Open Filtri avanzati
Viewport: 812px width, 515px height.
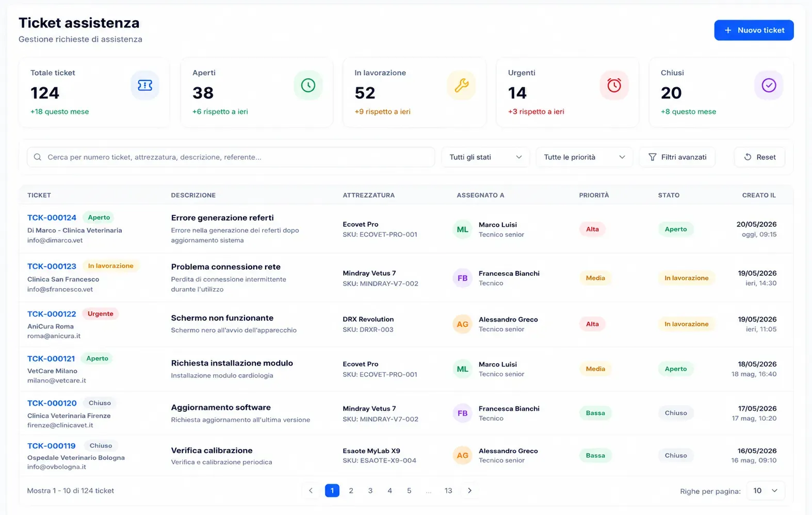pyautogui.click(x=677, y=157)
